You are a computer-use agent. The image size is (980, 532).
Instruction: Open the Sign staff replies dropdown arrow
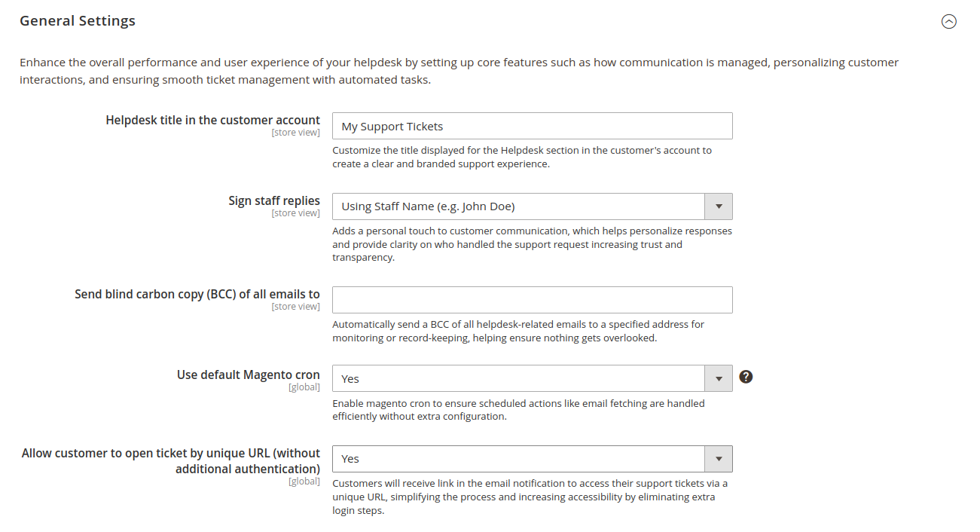(719, 206)
